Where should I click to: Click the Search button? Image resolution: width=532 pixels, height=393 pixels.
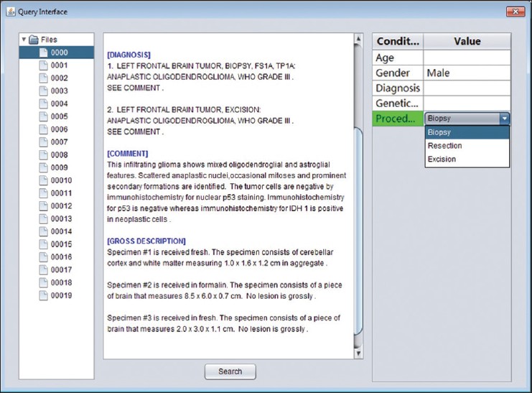pos(230,371)
